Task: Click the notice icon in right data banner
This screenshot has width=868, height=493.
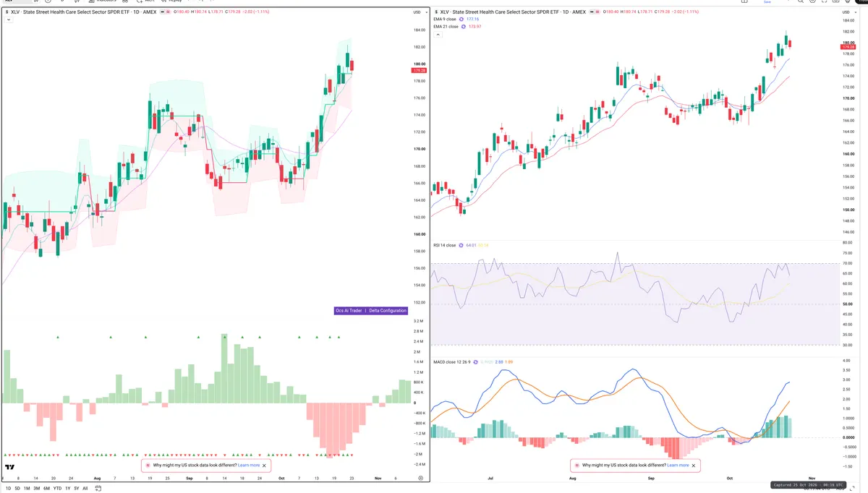Action: (576, 466)
